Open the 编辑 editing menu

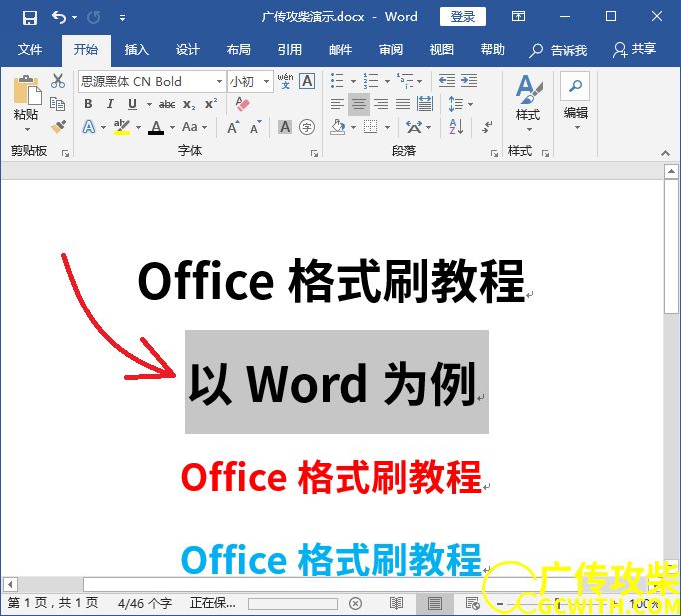click(575, 103)
